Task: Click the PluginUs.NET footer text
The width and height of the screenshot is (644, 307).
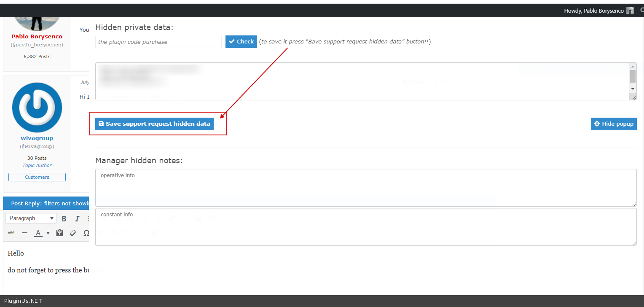Action: pyautogui.click(x=23, y=301)
